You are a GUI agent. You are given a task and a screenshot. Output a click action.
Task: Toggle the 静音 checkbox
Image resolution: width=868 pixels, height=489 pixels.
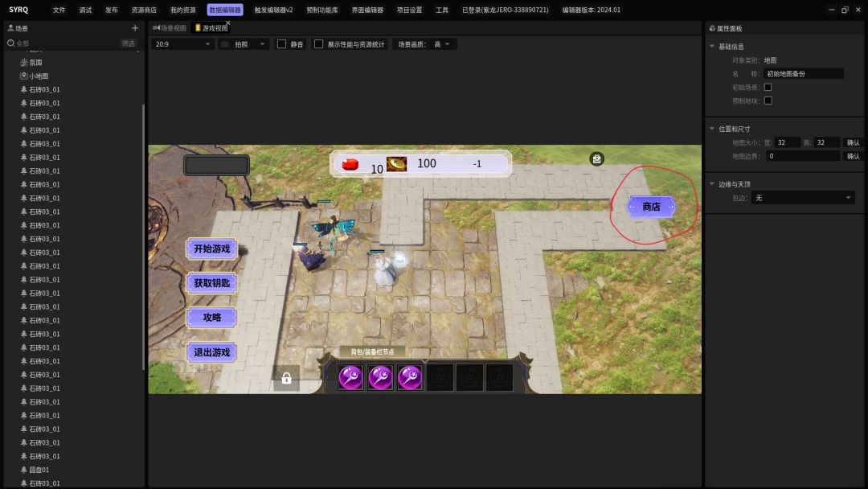281,43
